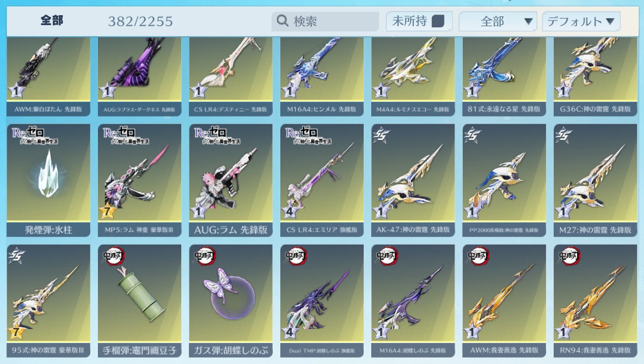Select the M27:神の雷霆 先鋒版 skin

pyautogui.click(x=596, y=181)
